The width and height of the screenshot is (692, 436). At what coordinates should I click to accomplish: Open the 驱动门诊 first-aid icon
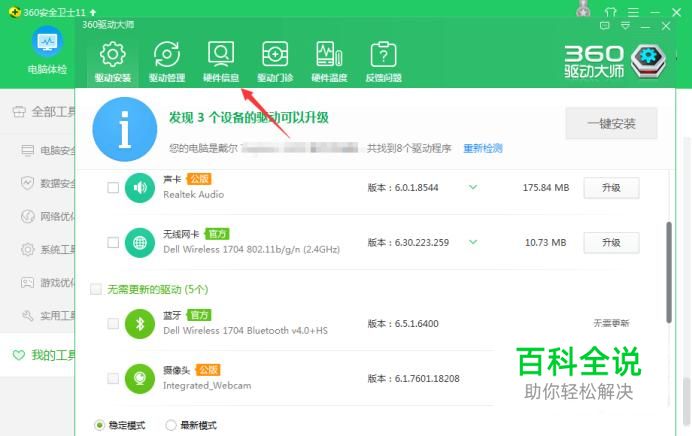[275, 54]
